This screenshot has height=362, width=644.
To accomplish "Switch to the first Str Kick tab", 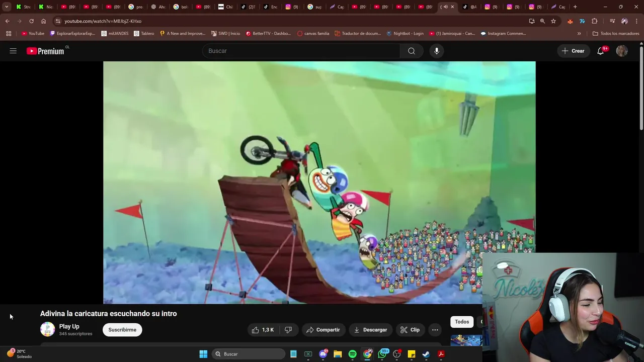I will [24, 7].
